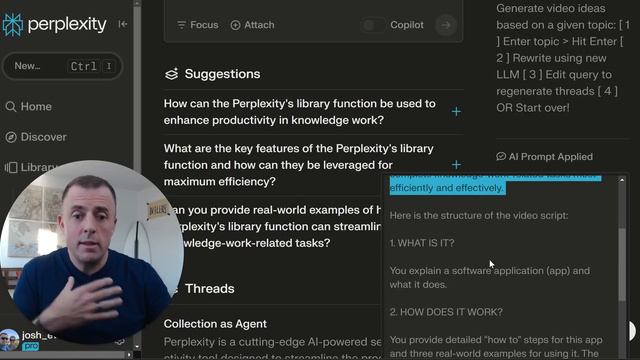Collapse the sidebar with the arrow icon
The height and width of the screenshot is (360, 640).
point(122,24)
